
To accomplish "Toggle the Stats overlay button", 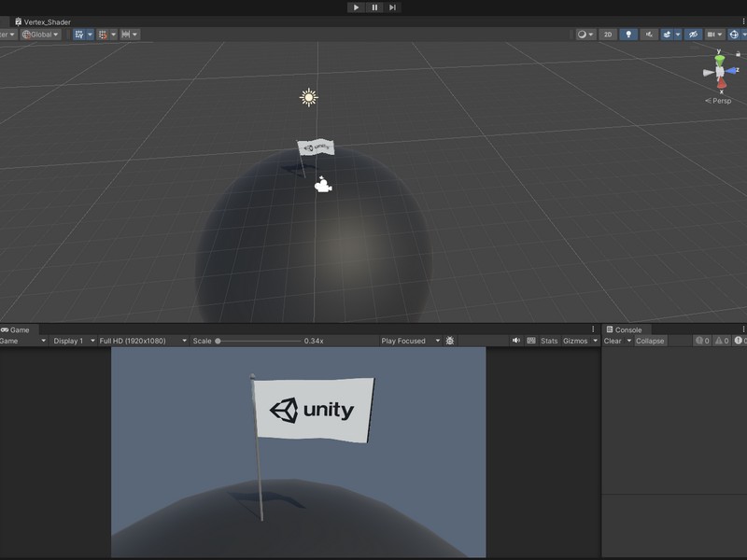I will pos(549,341).
